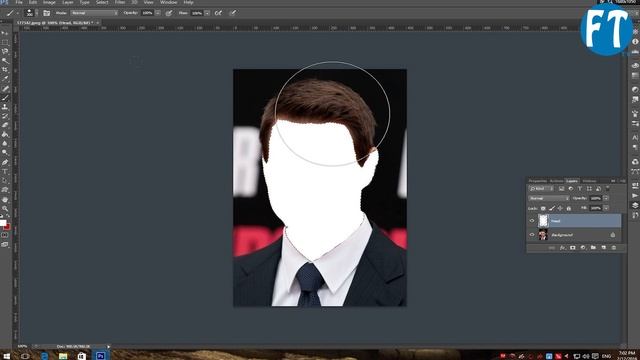Select the Healing Brush tool

[5, 88]
